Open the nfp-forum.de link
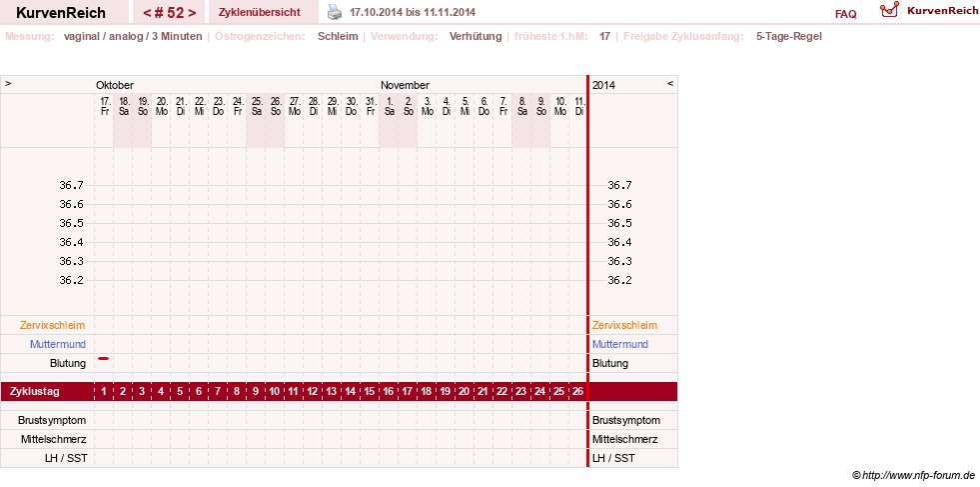Screen dimensions: 980x487 913,476
